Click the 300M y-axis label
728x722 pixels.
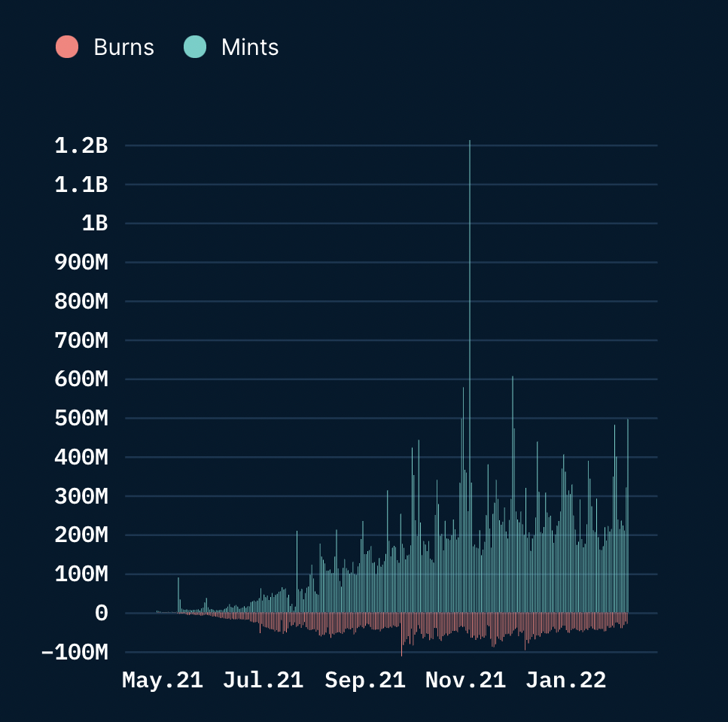pos(81,497)
